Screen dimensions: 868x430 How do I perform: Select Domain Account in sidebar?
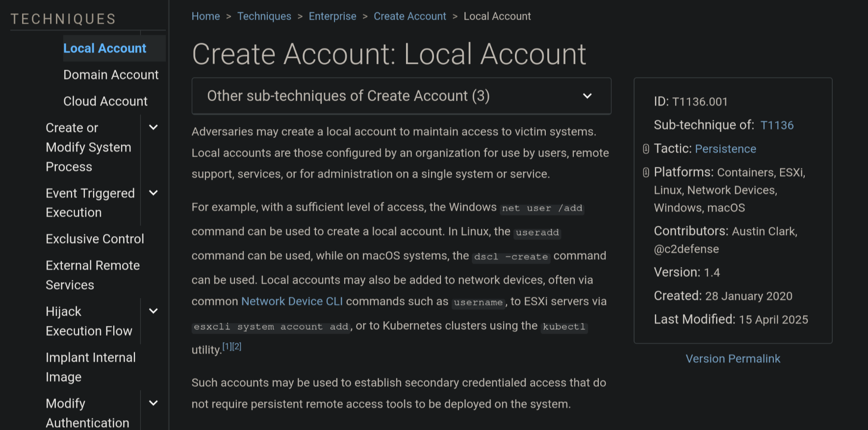click(111, 75)
